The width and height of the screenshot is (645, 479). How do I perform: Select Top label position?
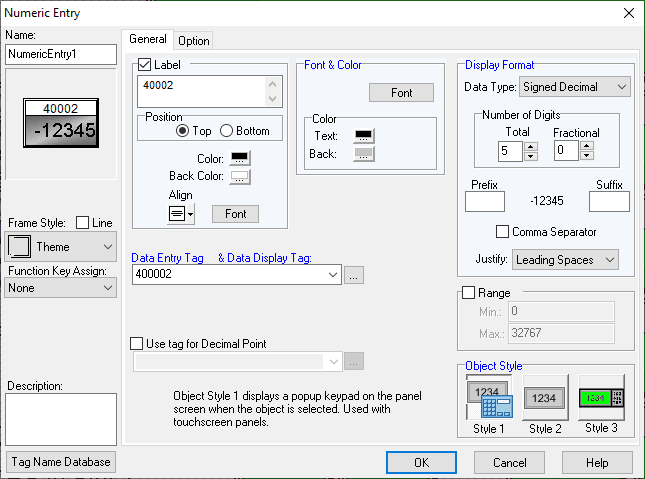point(182,131)
